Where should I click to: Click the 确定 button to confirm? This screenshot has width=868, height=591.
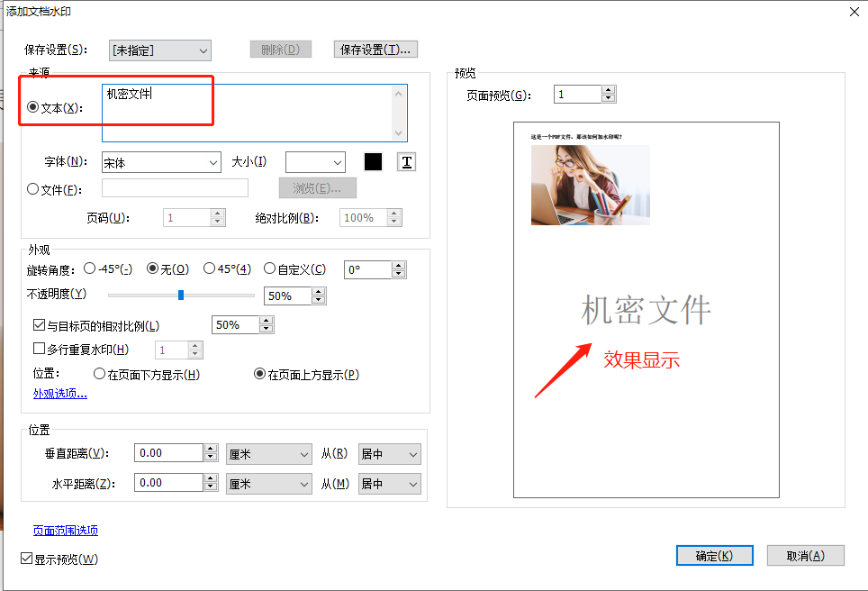click(714, 555)
